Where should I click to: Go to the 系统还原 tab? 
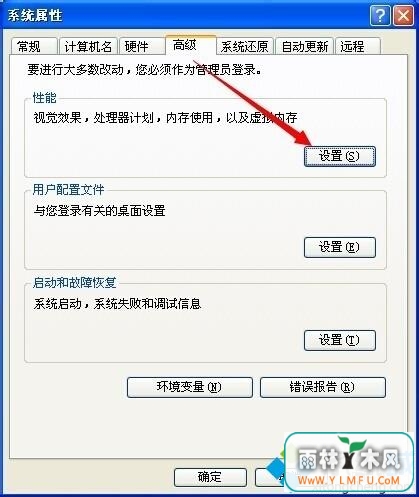pos(245,46)
